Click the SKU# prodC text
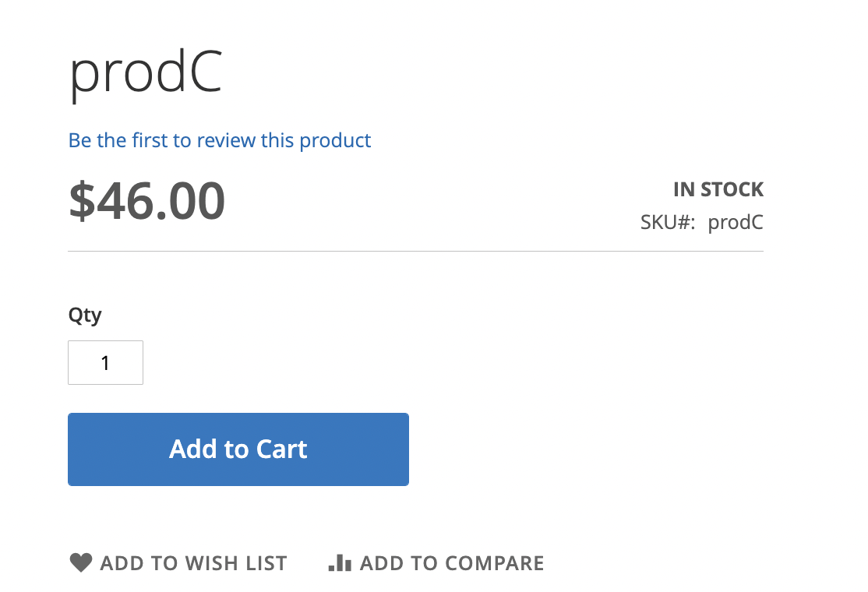 (700, 221)
